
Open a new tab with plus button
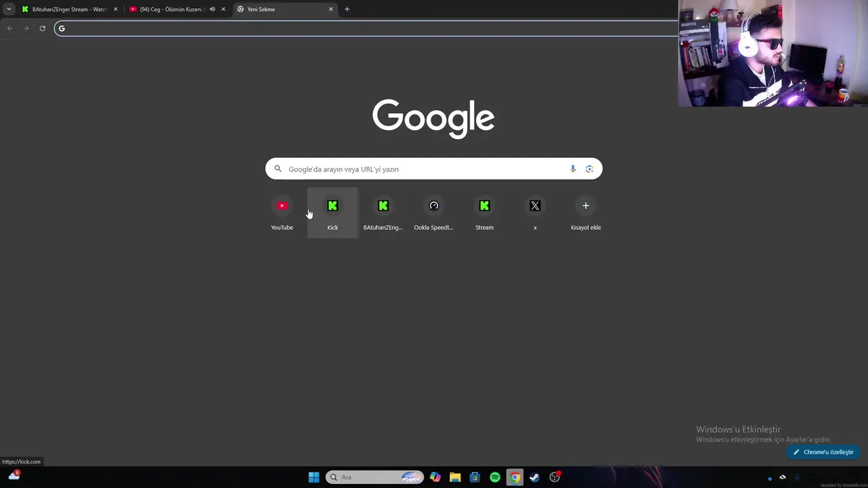tap(347, 9)
